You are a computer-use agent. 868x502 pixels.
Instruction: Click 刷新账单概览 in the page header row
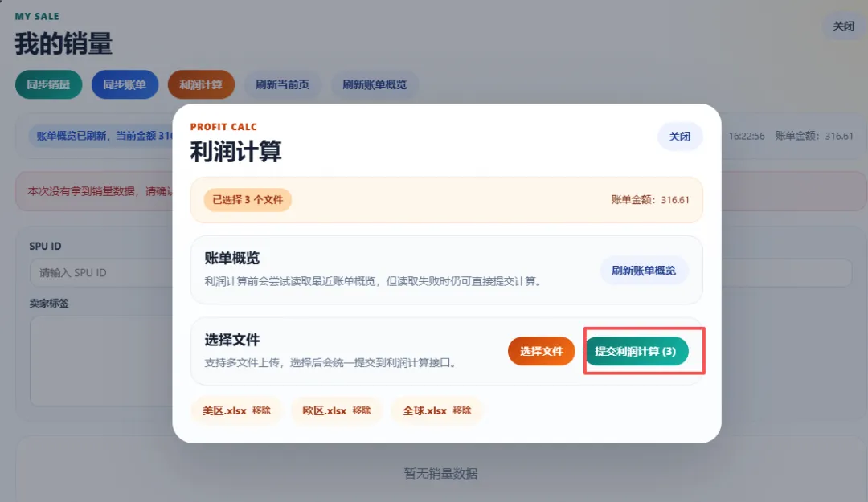point(375,84)
